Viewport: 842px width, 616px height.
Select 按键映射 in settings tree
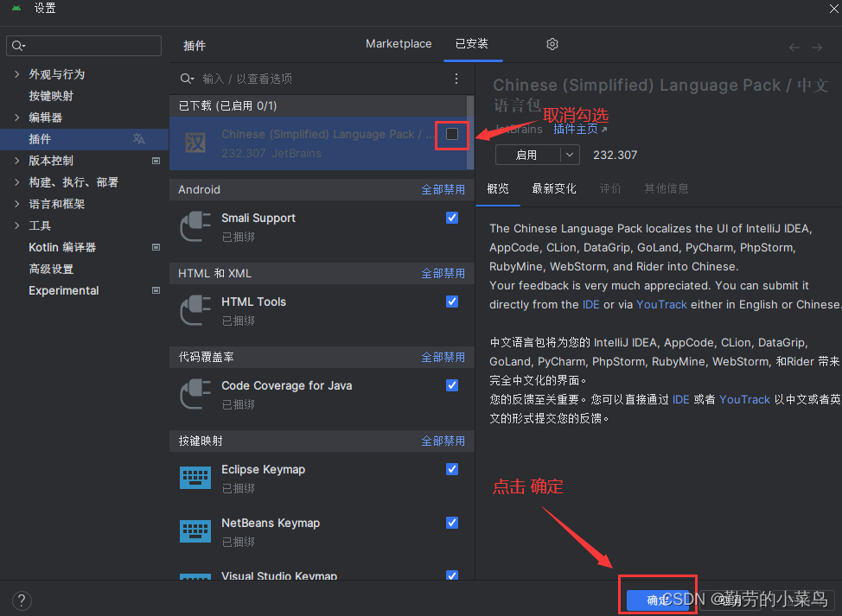pos(51,96)
